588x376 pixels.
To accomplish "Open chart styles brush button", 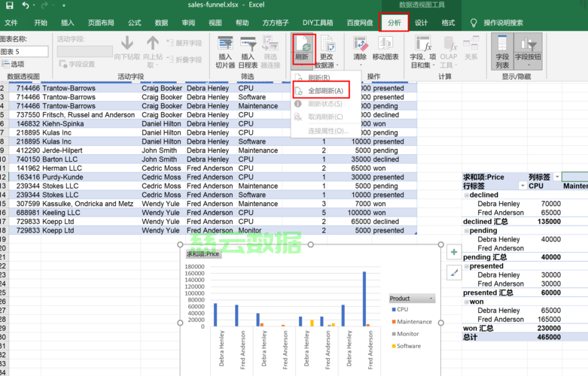I will (454, 272).
